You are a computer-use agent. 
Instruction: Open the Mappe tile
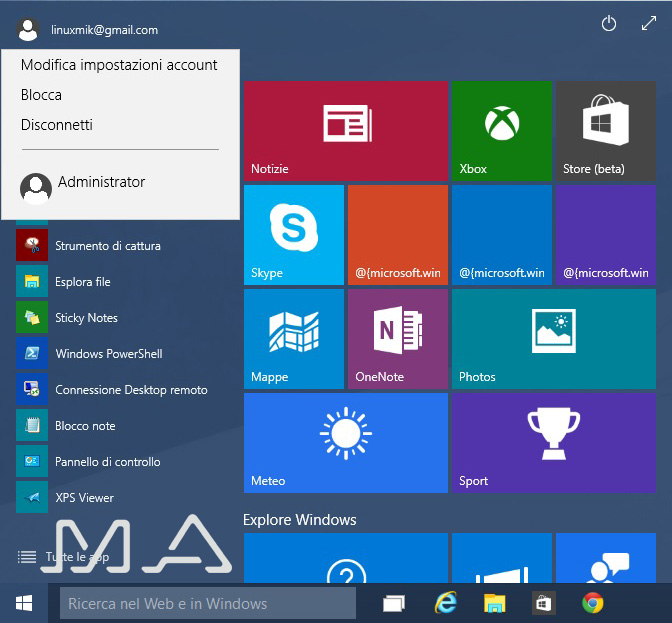coord(294,339)
